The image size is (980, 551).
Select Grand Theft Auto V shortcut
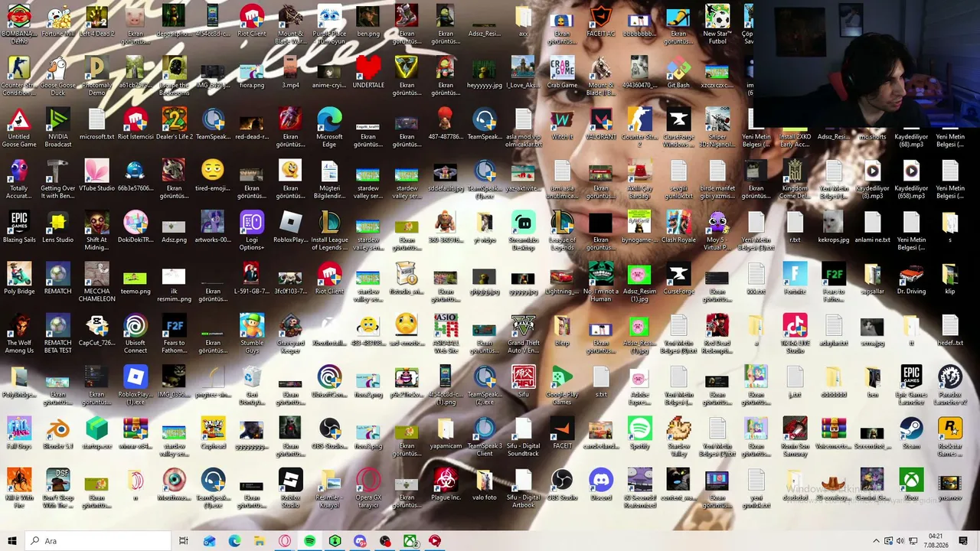[524, 333]
